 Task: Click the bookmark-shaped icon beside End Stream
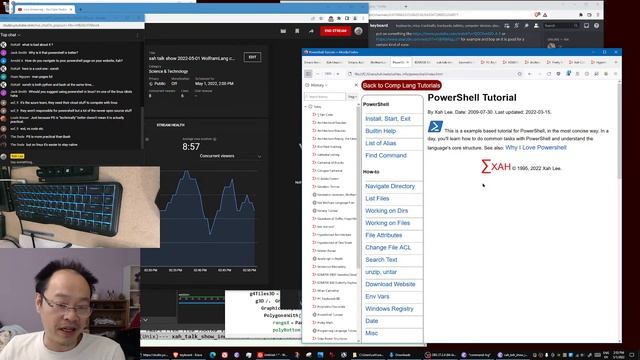pyautogui.click(x=297, y=31)
